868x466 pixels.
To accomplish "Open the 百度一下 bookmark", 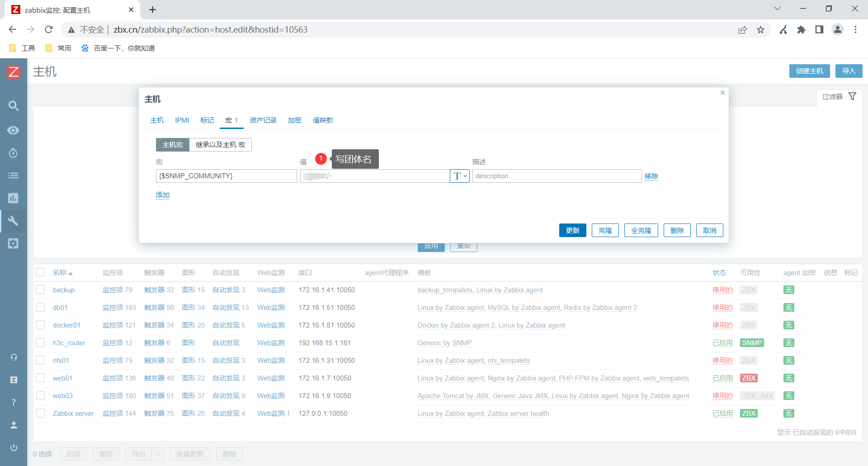I will pyautogui.click(x=118, y=48).
